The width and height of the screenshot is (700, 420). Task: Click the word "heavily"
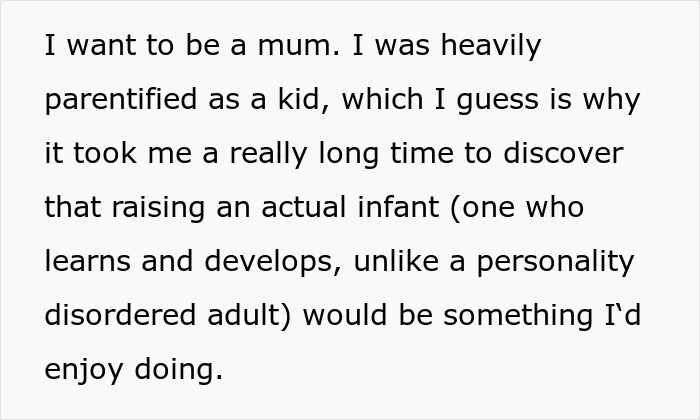pos(491,46)
